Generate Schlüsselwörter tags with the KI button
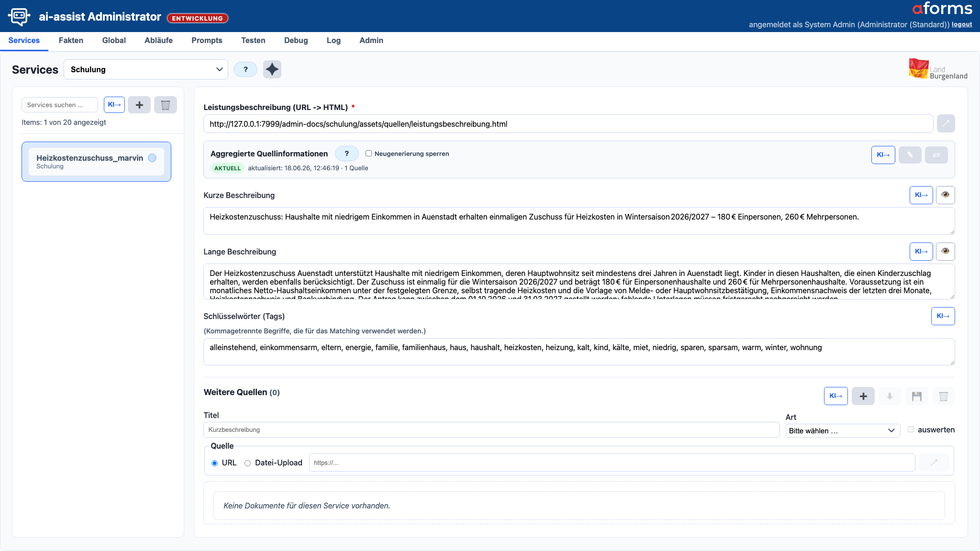Image resolution: width=980 pixels, height=551 pixels. [943, 316]
